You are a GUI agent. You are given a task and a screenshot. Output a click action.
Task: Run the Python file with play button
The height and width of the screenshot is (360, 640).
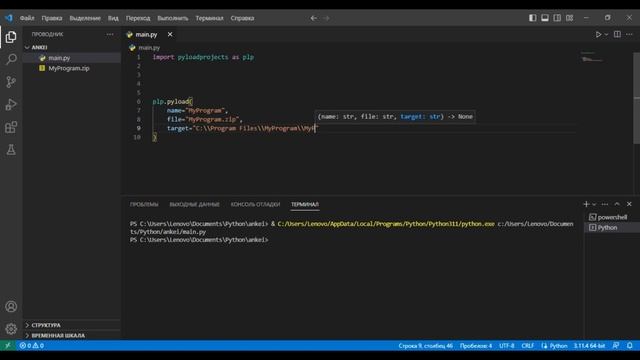(598, 35)
